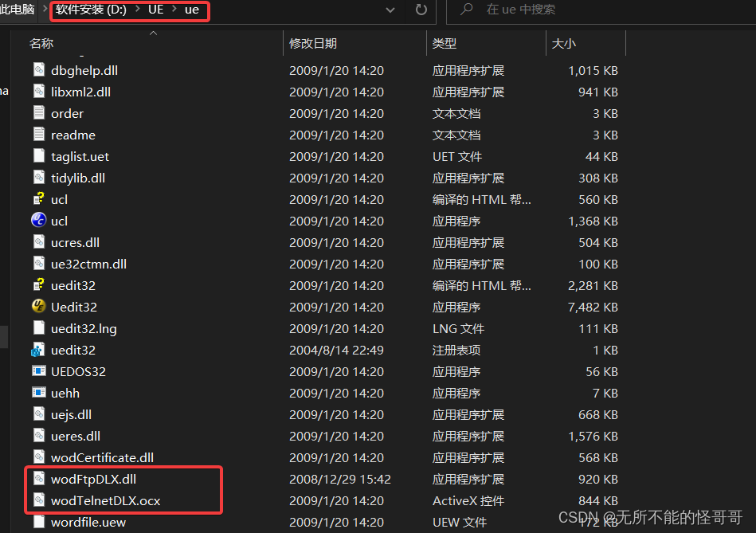Click the tidylib.dll file icon
The image size is (756, 533).
pyautogui.click(x=39, y=178)
